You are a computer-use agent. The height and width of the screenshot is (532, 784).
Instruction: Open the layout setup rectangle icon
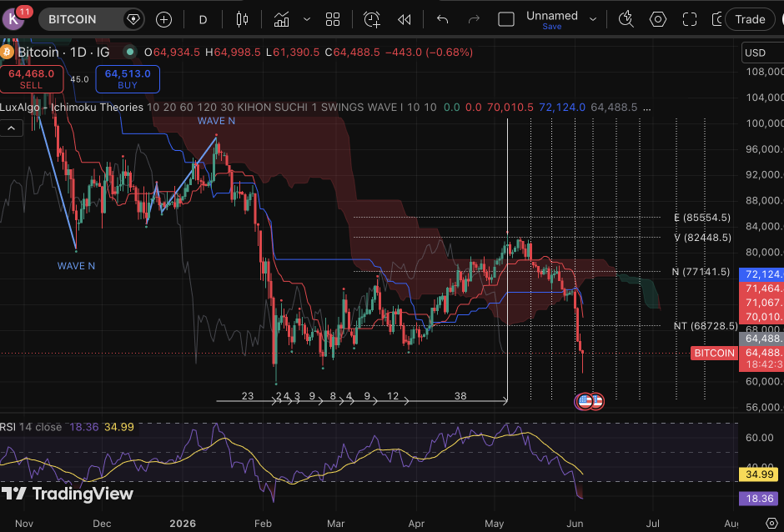506,19
